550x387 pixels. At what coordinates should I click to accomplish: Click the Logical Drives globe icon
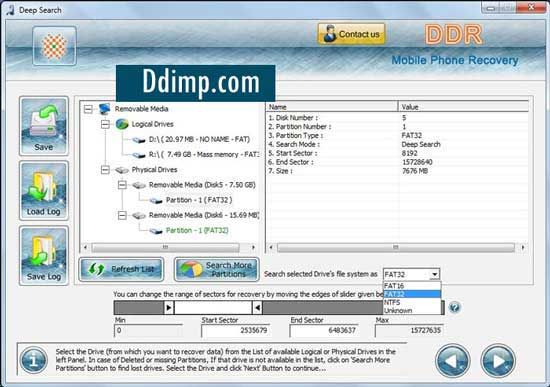tap(122, 124)
